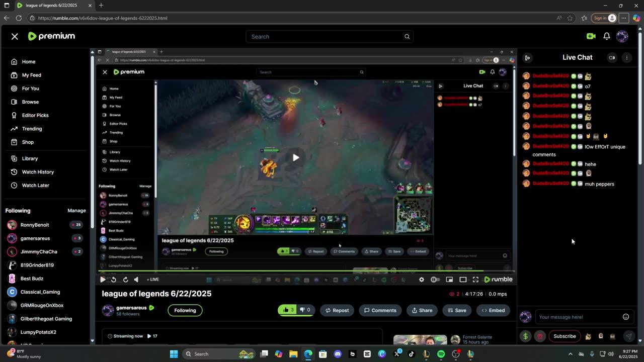Submit search with the magnifier icon
The width and height of the screenshot is (644, 362).
[x=407, y=36]
